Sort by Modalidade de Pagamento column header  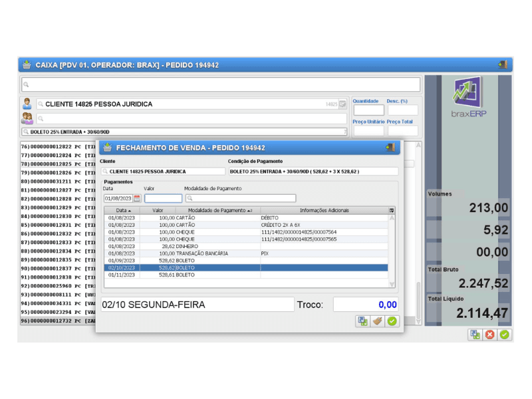coord(217,210)
